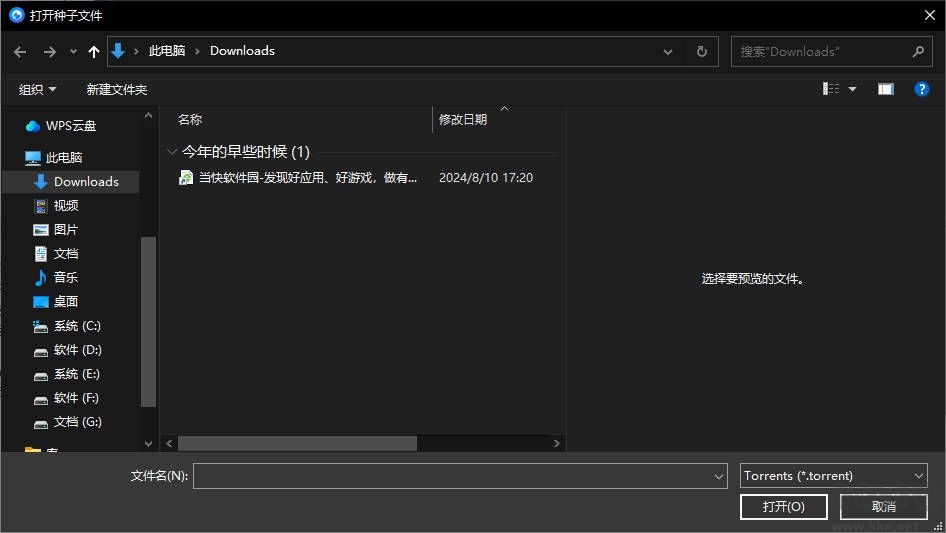Image resolution: width=946 pixels, height=533 pixels.
Task: Click the 系统 (C:) drive icon
Action: [40, 327]
